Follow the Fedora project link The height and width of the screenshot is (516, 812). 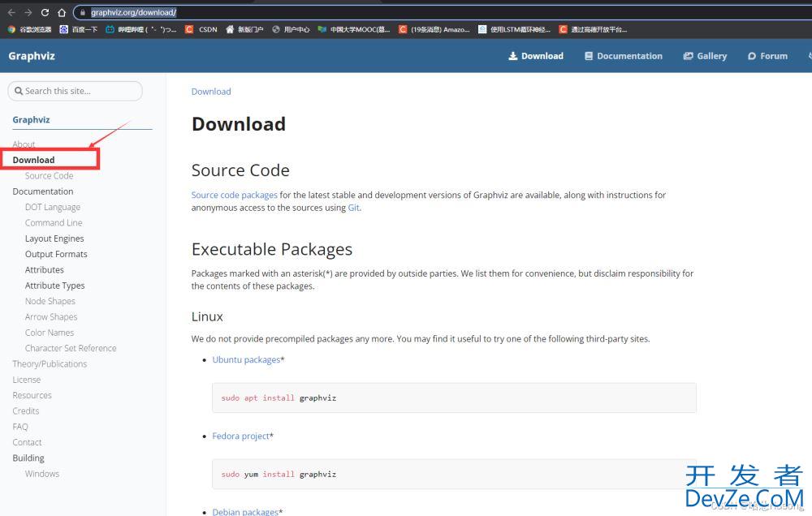pyautogui.click(x=241, y=436)
